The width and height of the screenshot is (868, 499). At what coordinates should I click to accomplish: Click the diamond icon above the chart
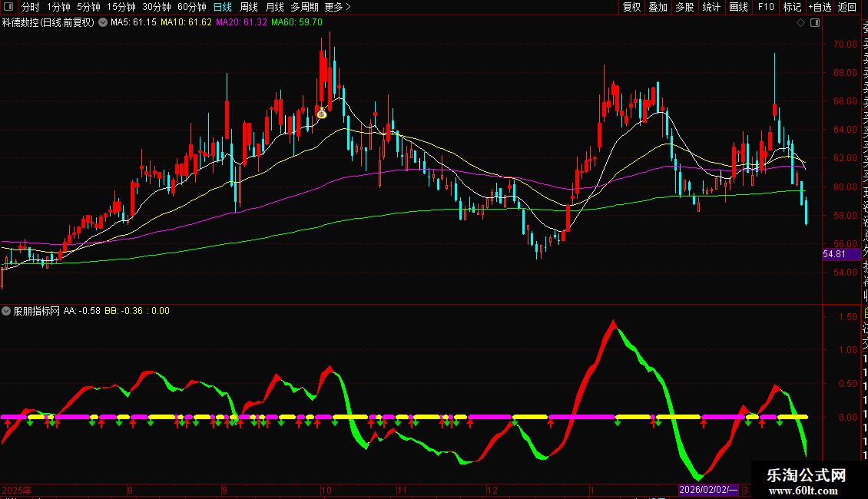(800, 23)
